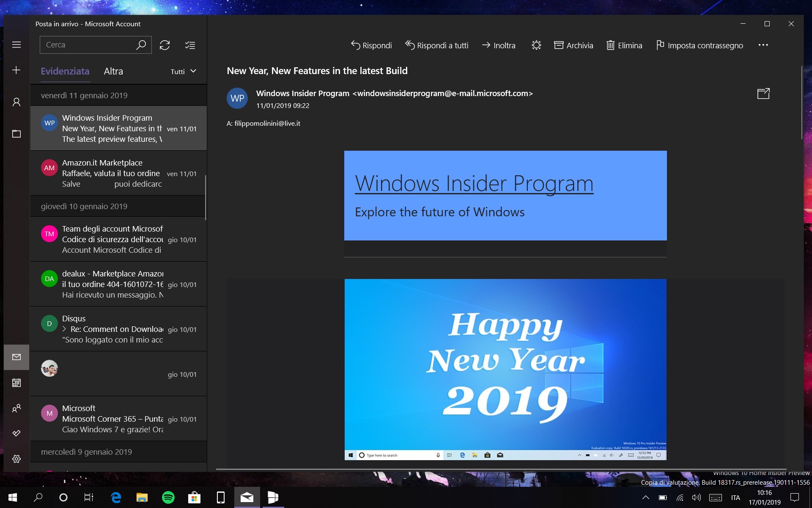Delete message with Elimina
The width and height of the screenshot is (812, 508).
[x=624, y=45]
